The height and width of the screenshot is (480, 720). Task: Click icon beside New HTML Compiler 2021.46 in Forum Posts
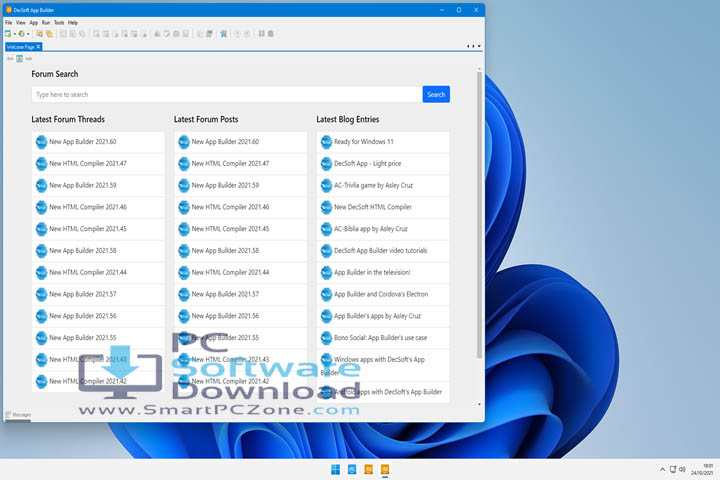[184, 207]
